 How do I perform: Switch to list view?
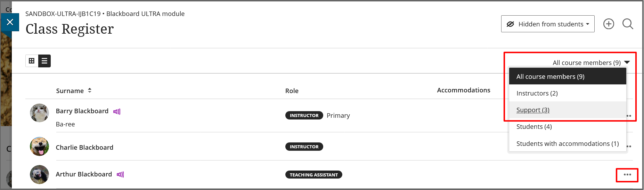(x=44, y=61)
